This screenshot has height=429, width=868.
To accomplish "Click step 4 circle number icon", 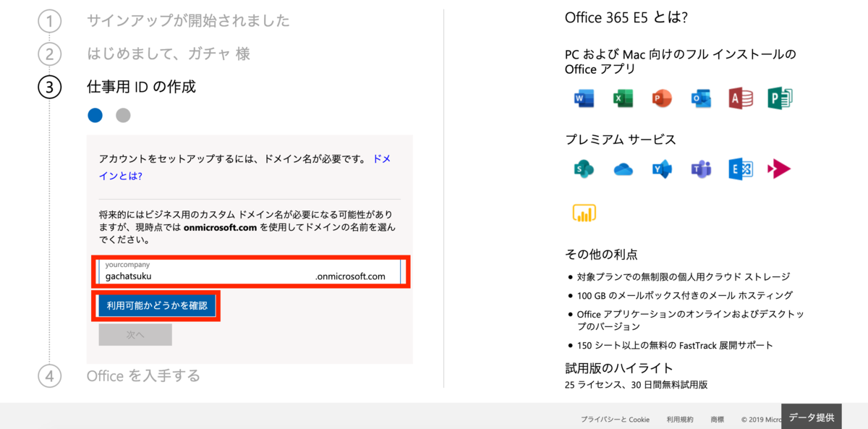I will pos(49,376).
